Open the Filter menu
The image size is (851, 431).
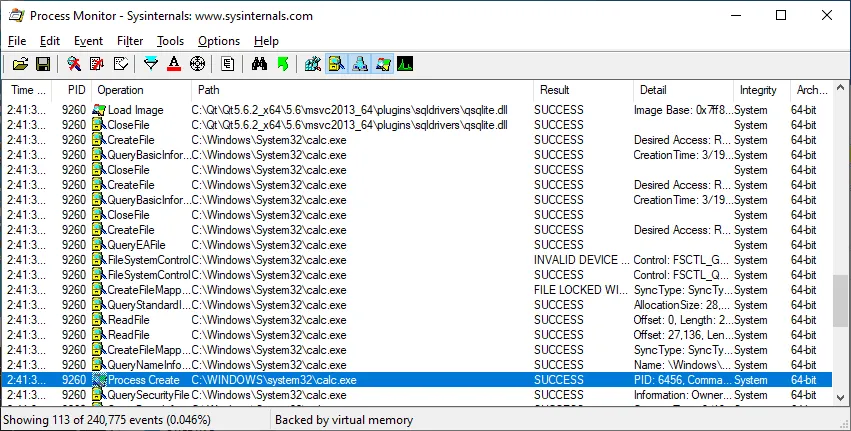pos(129,41)
